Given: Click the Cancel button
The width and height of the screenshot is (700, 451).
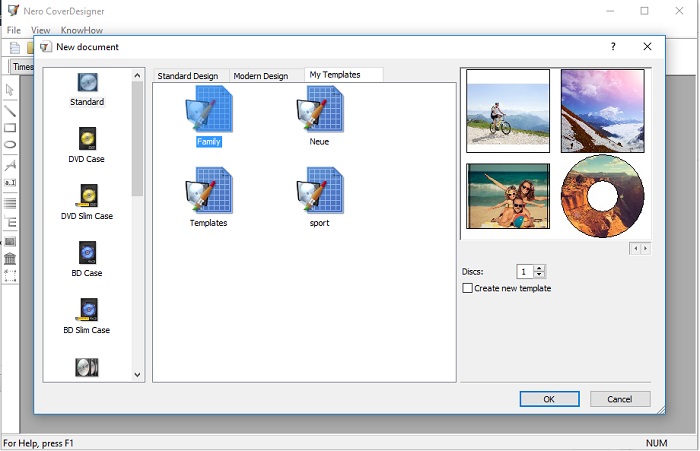Looking at the screenshot, I should [620, 399].
